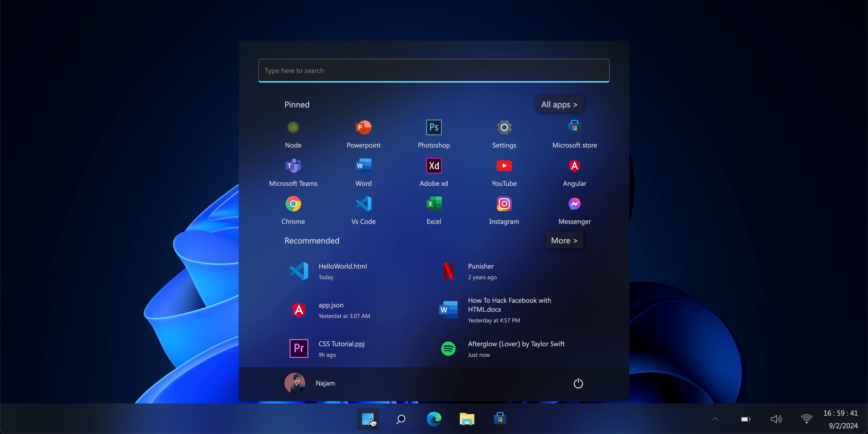
Task: Launch Powerpoint from pinned apps
Action: click(x=363, y=134)
